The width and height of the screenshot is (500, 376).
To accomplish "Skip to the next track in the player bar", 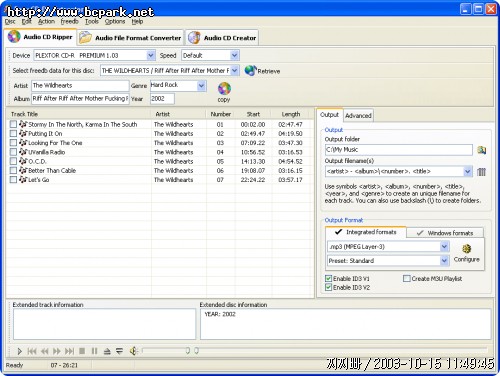I will click(x=69, y=351).
